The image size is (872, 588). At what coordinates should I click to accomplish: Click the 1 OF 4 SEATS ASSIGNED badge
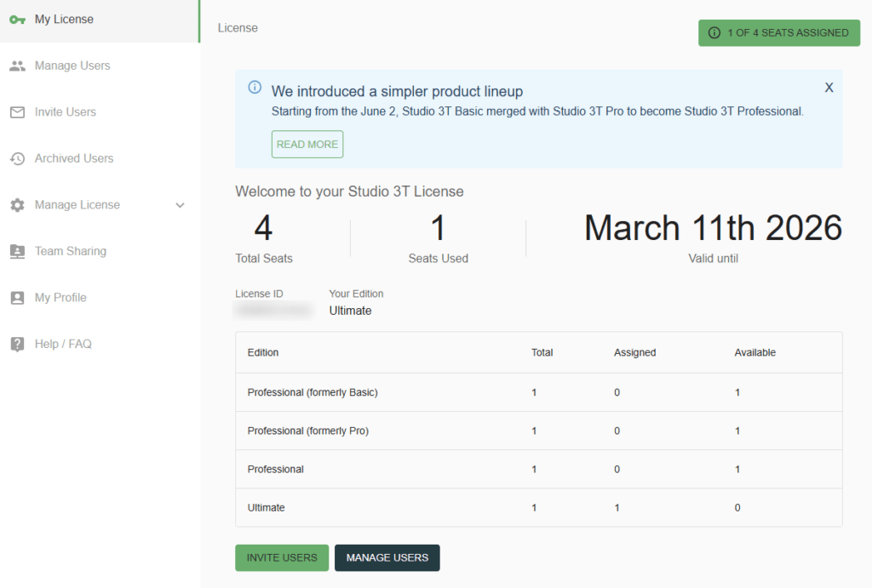pyautogui.click(x=779, y=33)
